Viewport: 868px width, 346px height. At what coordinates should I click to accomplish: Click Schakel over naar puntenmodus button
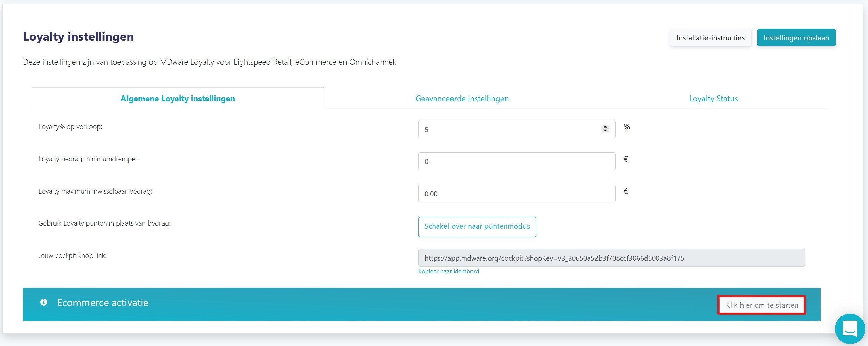pos(477,226)
